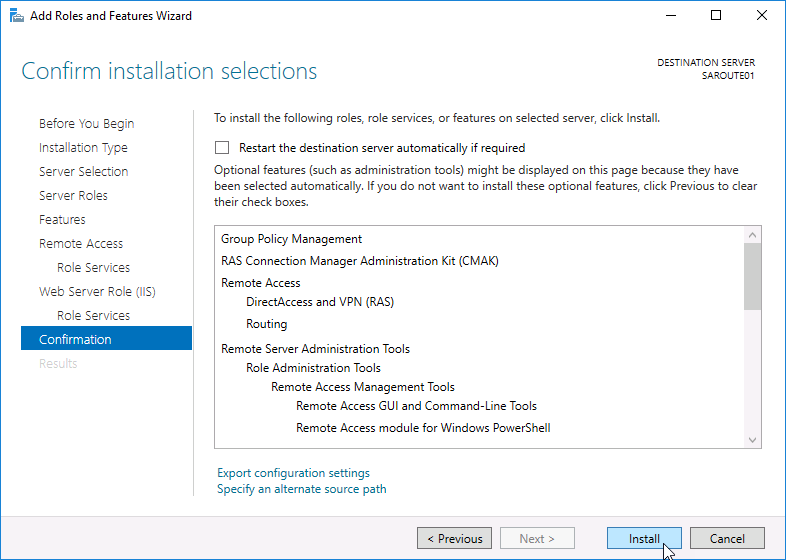Maximize the wizard window
The width and height of the screenshot is (786, 560).
pos(716,16)
